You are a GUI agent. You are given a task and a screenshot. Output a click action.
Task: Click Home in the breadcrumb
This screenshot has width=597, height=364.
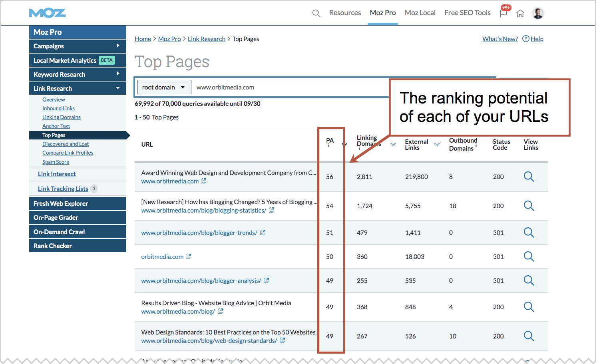143,39
